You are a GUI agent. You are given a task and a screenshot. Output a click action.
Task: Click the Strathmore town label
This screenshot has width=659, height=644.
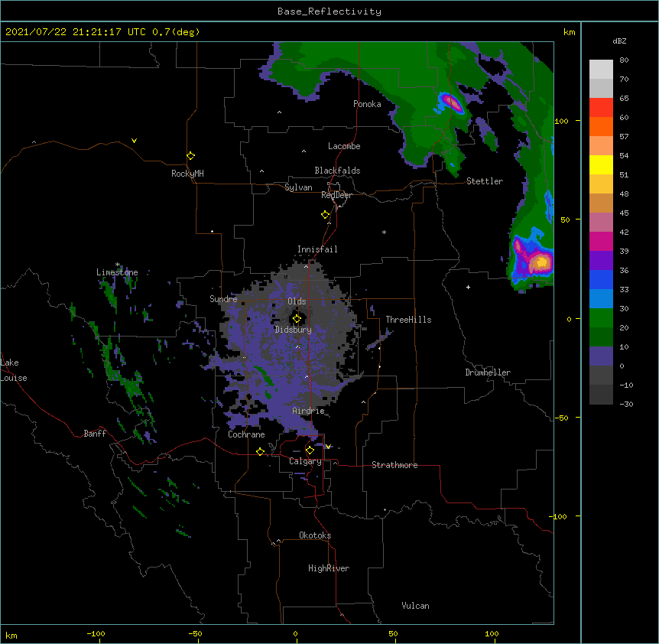[394, 465]
